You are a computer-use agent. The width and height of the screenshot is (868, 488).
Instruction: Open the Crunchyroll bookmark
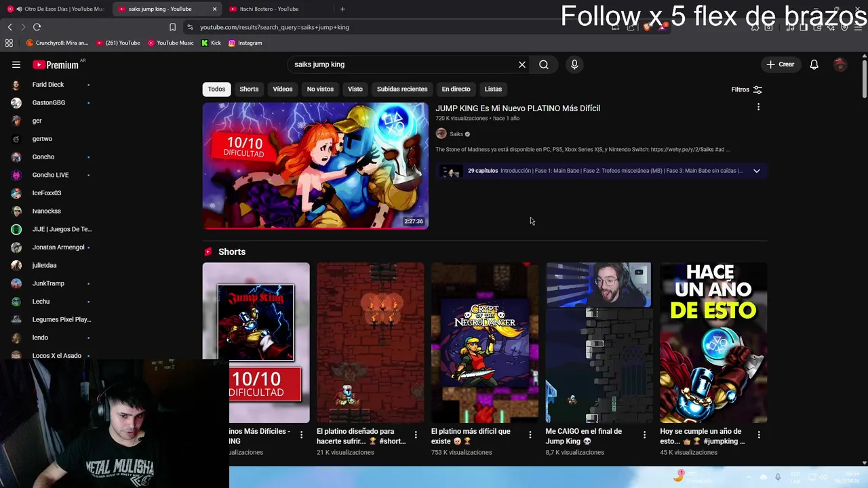tap(57, 43)
